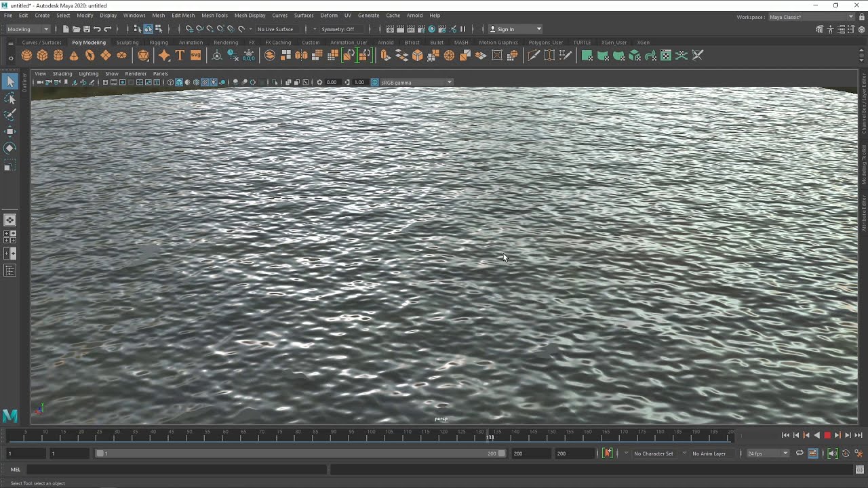Create a polygon cylinder from the shelf
This screenshot has height=488, width=868.
point(58,56)
